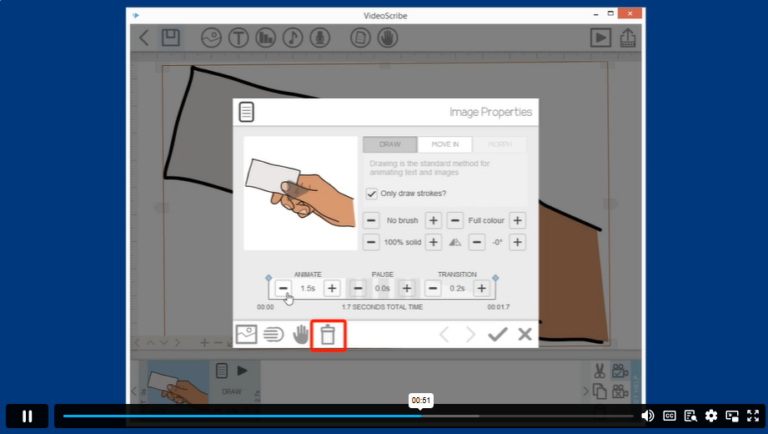Select the MORPH tab
The width and height of the screenshot is (768, 434).
coord(500,145)
